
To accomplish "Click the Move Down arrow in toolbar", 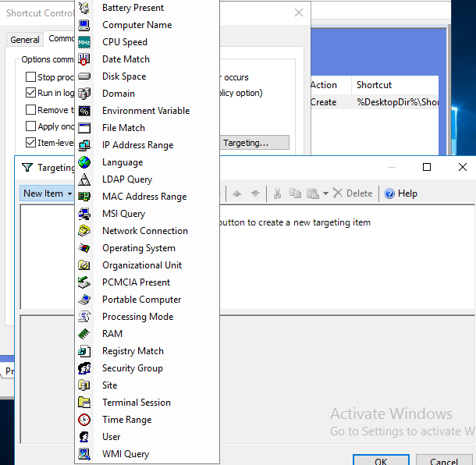I will click(255, 193).
